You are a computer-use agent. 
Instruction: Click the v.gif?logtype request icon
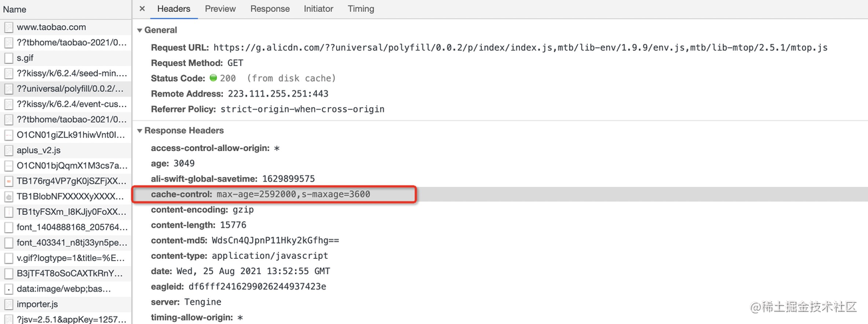[9, 258]
